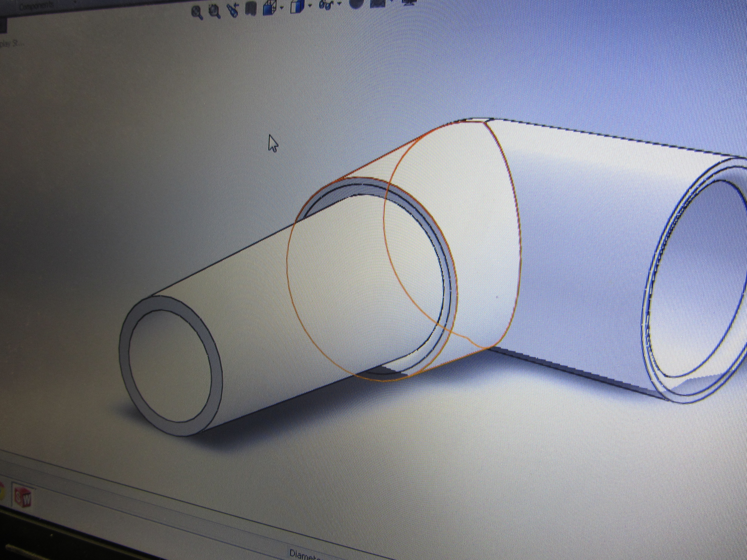Click the Previous View icon
The width and height of the screenshot is (747, 560).
233,10
